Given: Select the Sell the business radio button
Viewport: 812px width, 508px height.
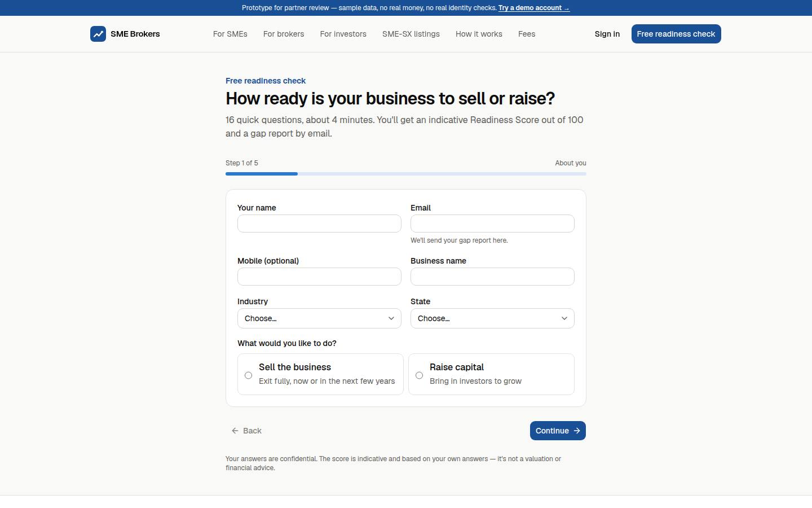Looking at the screenshot, I should pos(248,375).
